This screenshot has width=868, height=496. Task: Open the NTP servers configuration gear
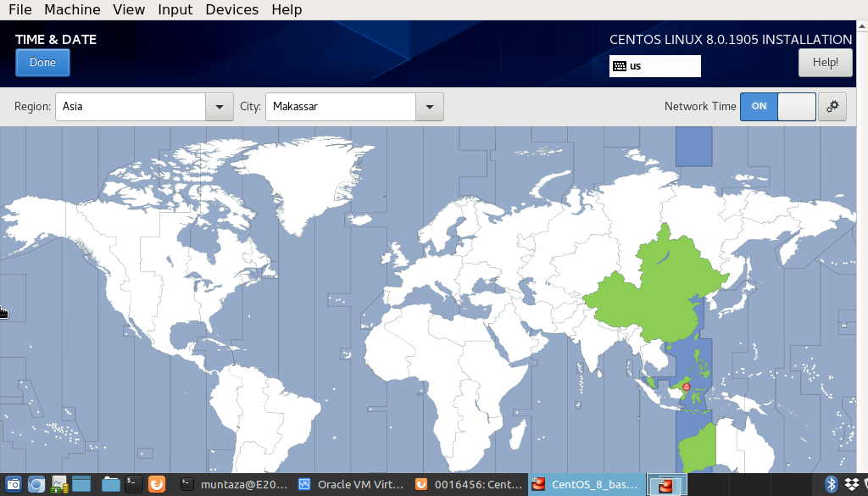[x=832, y=107]
